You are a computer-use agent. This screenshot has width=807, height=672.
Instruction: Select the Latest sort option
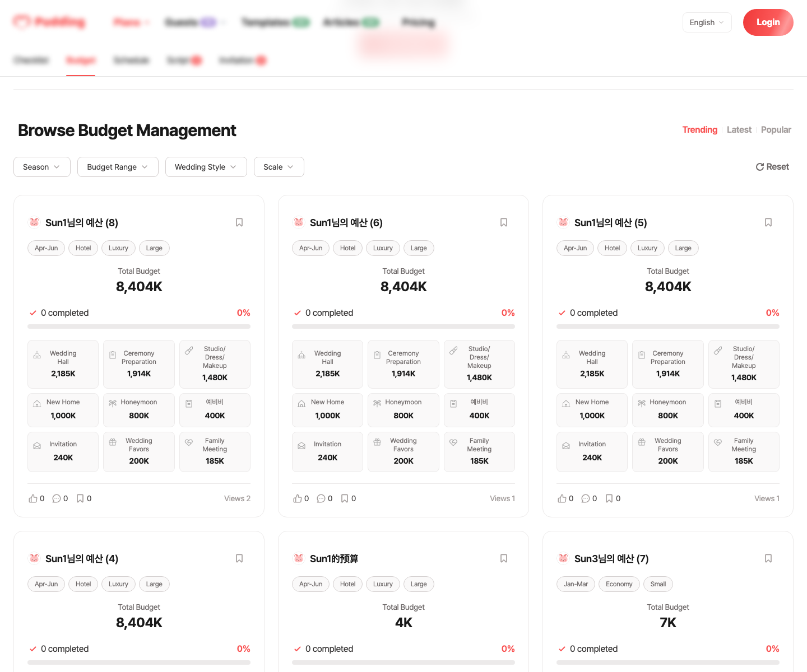[x=739, y=129]
